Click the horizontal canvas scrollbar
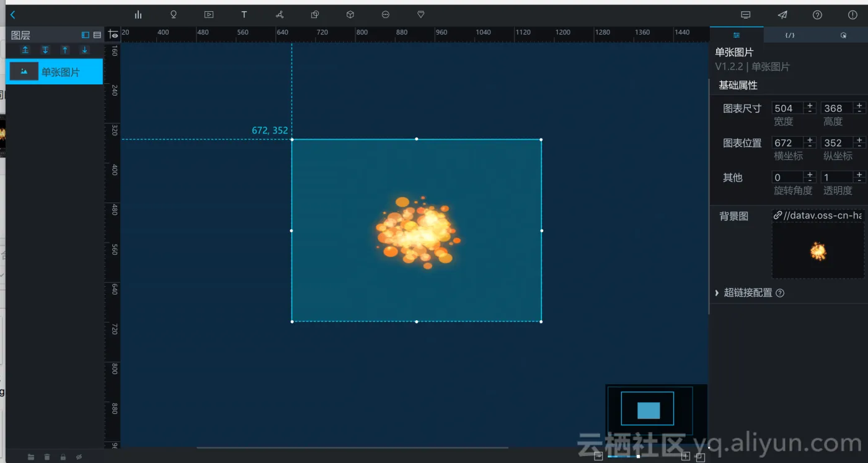The width and height of the screenshot is (868, 463). coord(352,447)
